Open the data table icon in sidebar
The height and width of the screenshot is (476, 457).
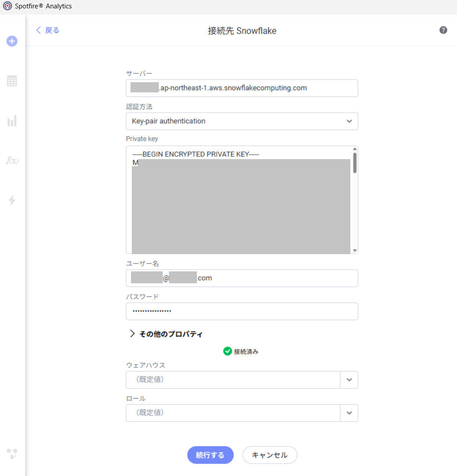[x=12, y=81]
